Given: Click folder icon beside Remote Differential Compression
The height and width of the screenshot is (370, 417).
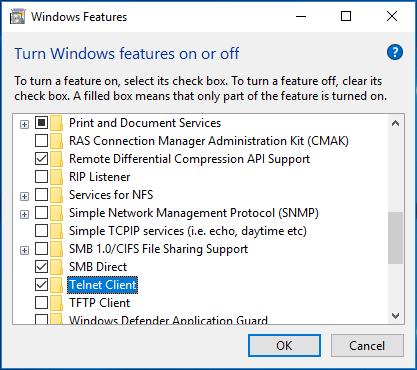Looking at the screenshot, I should (x=57, y=159).
